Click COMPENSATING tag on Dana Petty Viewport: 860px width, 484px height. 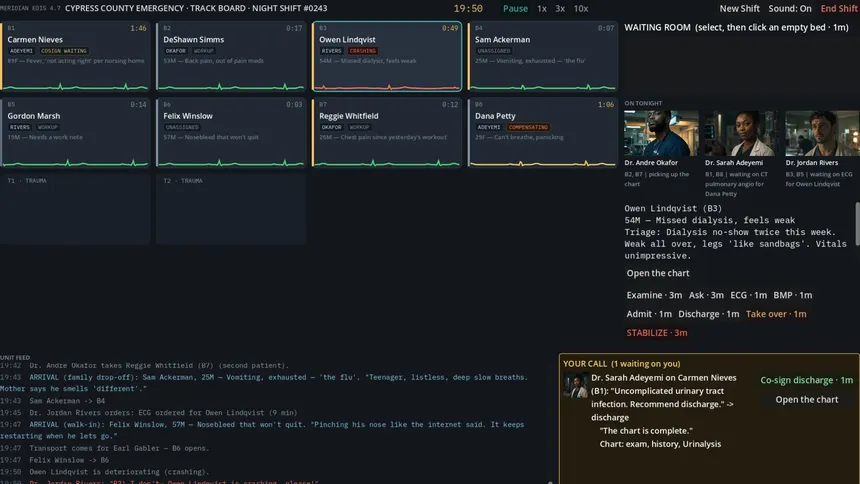click(x=528, y=127)
